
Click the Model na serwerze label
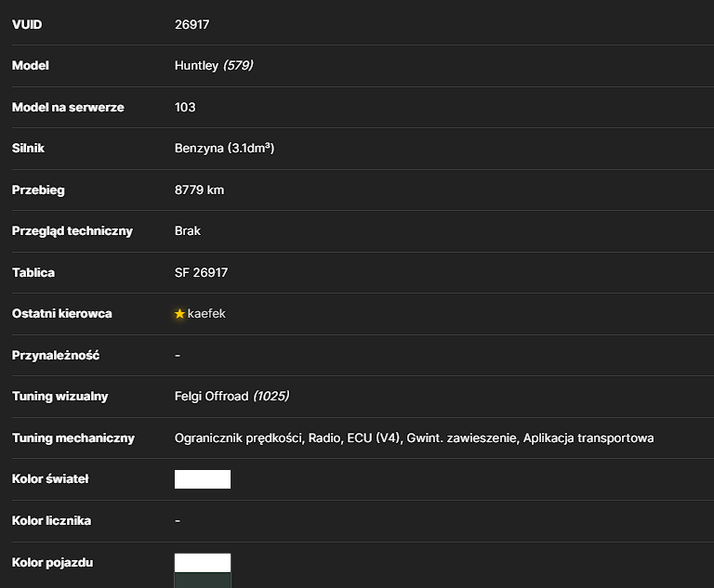pyautogui.click(x=68, y=108)
